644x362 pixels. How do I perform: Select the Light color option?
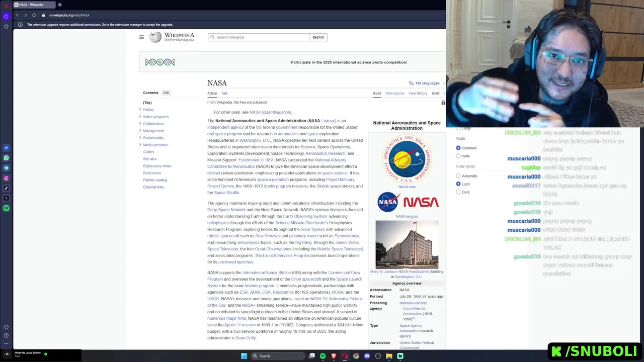(458, 184)
